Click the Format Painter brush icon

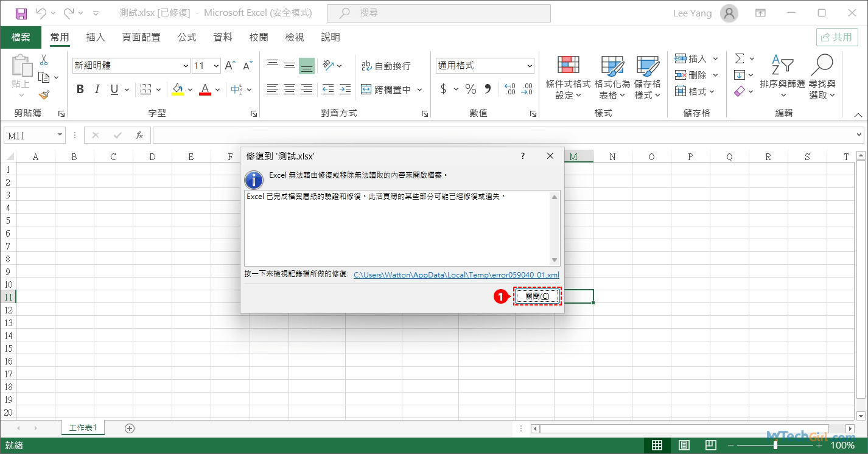coord(43,95)
